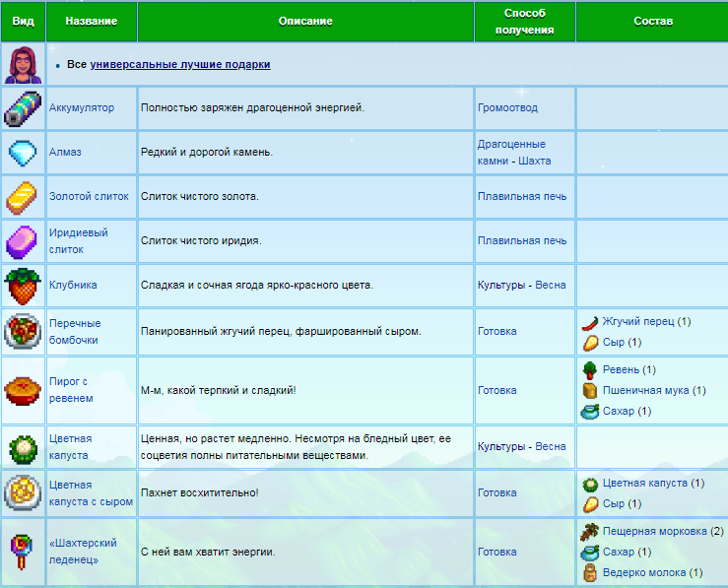Click the Алмаз diamond icon
Viewport: 728px width, 588px height.
point(23,153)
